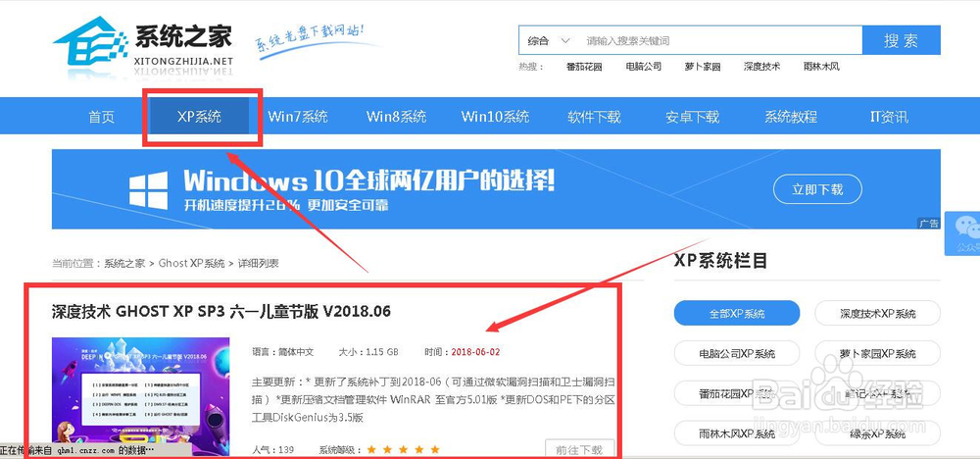980x459 pixels.
Task: Select the 绿茶XP系统 category button
Action: tap(877, 433)
